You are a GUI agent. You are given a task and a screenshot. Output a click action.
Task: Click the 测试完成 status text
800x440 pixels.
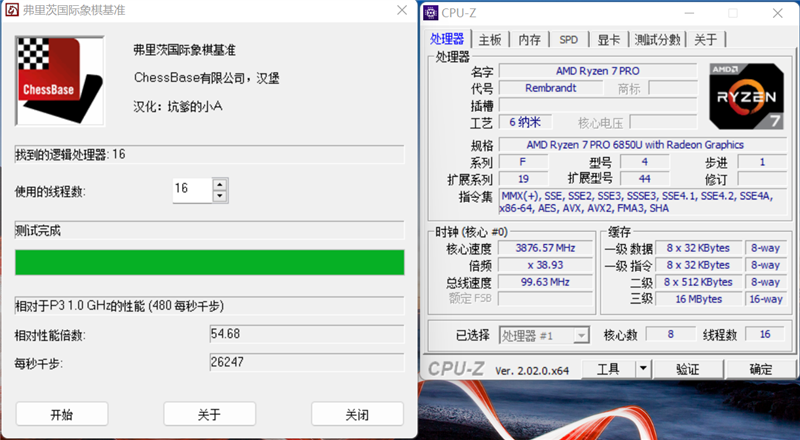pos(38,231)
